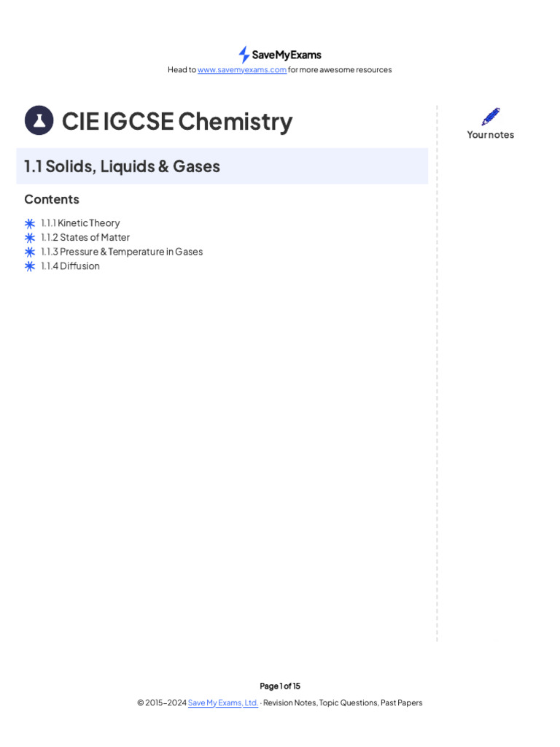
Task: Click the 1.1 Solids, Liquids & Gases heading
Action: pyautogui.click(x=122, y=166)
